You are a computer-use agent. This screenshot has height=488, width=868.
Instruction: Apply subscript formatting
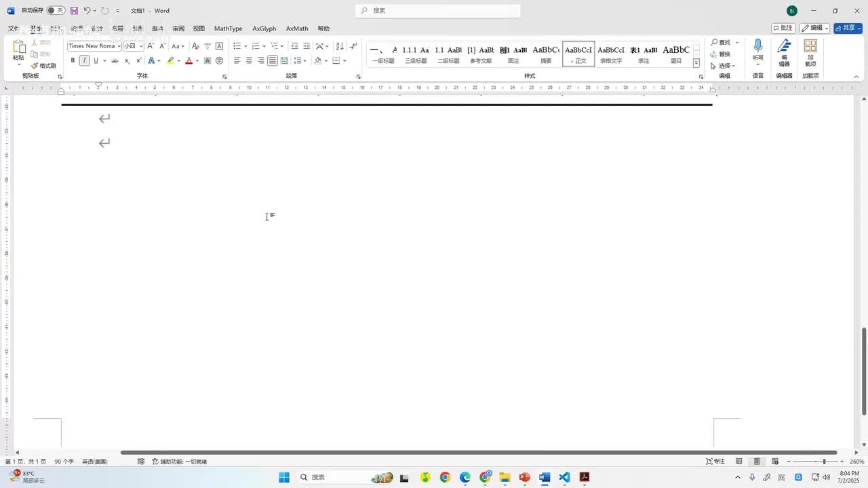[x=127, y=61]
